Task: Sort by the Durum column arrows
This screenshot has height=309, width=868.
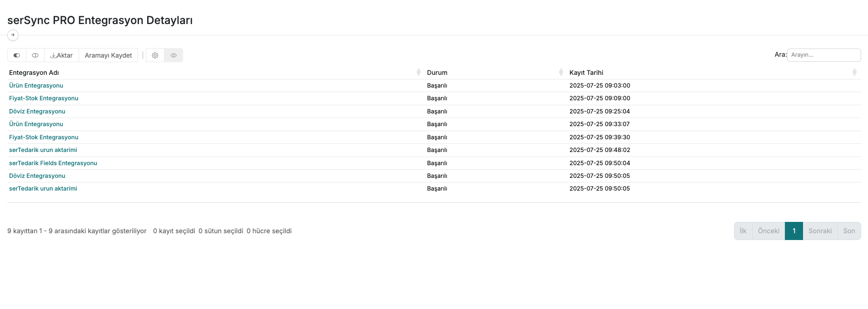Action: [561, 73]
